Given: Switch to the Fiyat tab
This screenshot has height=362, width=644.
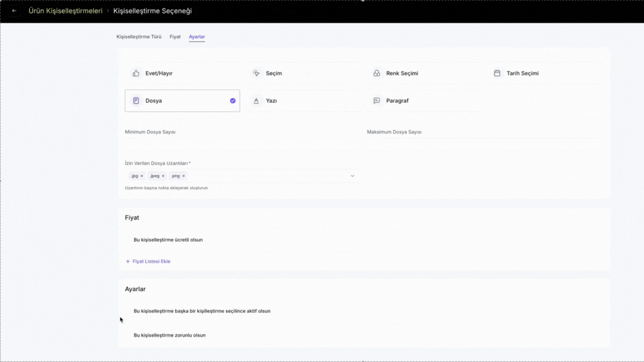Looking at the screenshot, I should coord(175,36).
